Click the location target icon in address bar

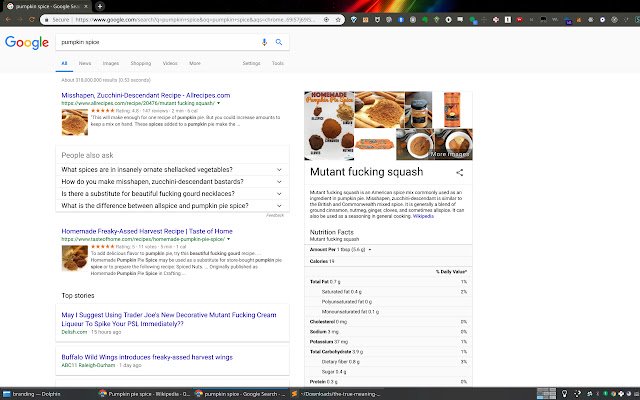[x=326, y=20]
